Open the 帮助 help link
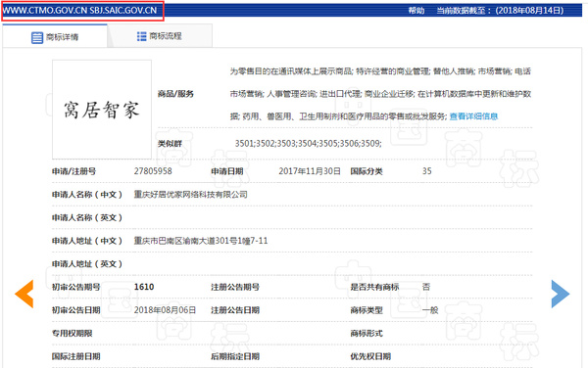This screenshot has width=588, height=368. pyautogui.click(x=416, y=10)
